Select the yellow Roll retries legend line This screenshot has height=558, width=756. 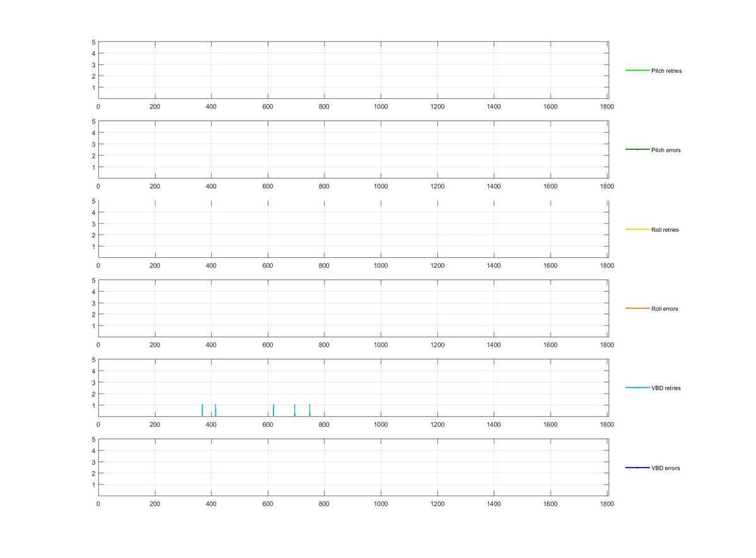click(637, 230)
